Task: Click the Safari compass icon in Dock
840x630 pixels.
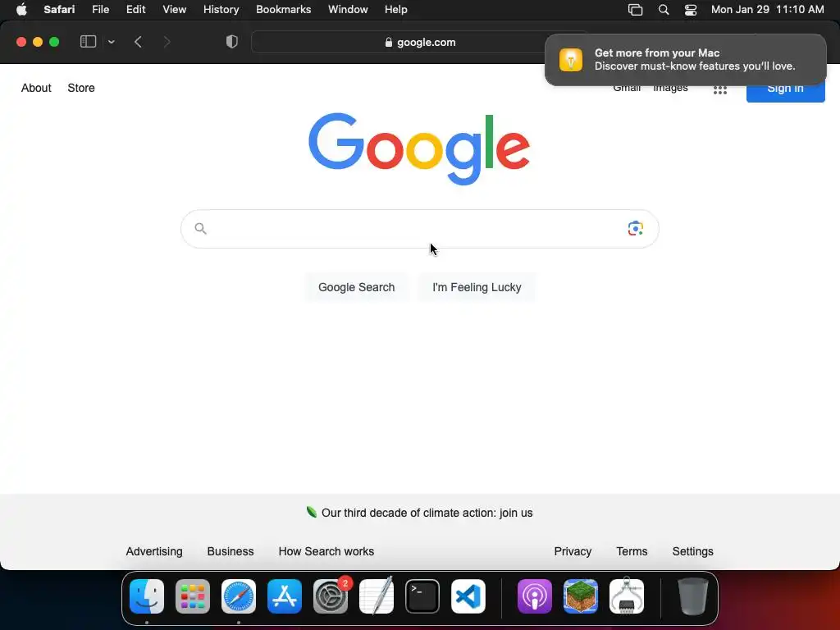Action: [x=239, y=596]
